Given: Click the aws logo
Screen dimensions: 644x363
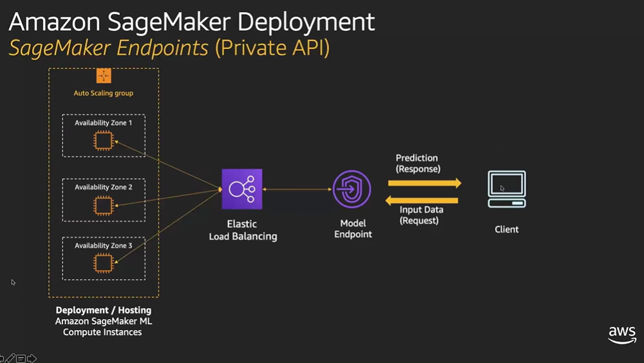Looking at the screenshot, I should pyautogui.click(x=622, y=335).
